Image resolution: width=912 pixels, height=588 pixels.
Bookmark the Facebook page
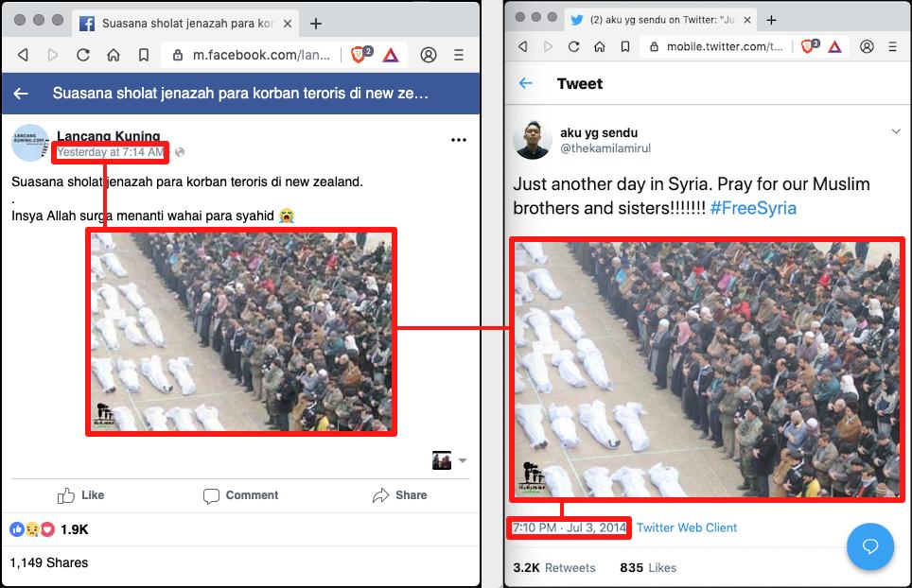click(144, 55)
